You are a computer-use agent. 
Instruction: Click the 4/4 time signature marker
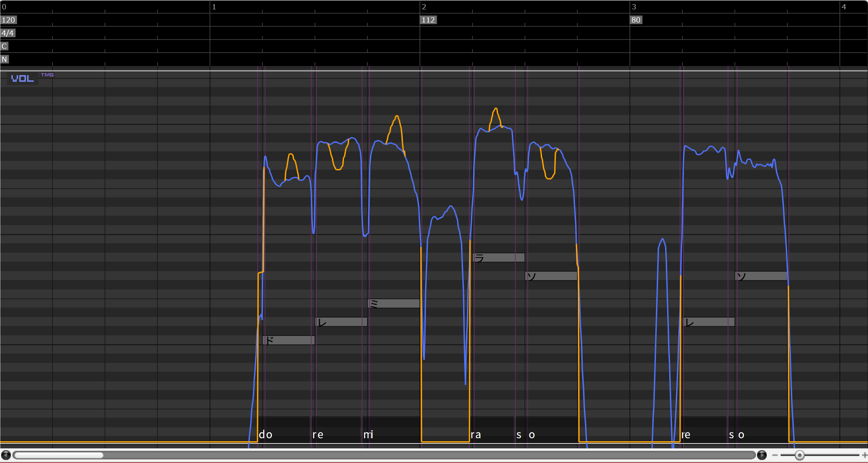[7, 33]
